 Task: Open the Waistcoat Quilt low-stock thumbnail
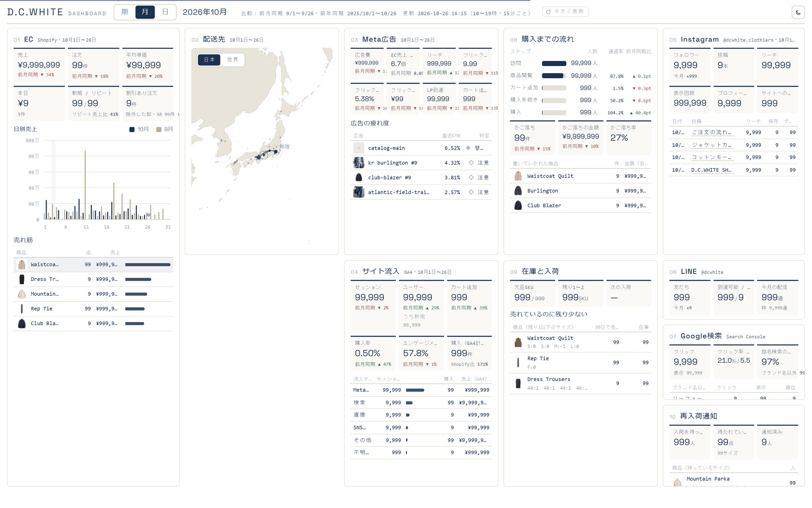(518, 342)
